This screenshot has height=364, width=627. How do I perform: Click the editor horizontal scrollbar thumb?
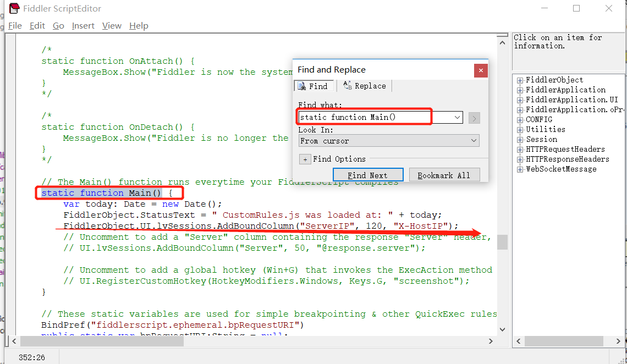102,341
